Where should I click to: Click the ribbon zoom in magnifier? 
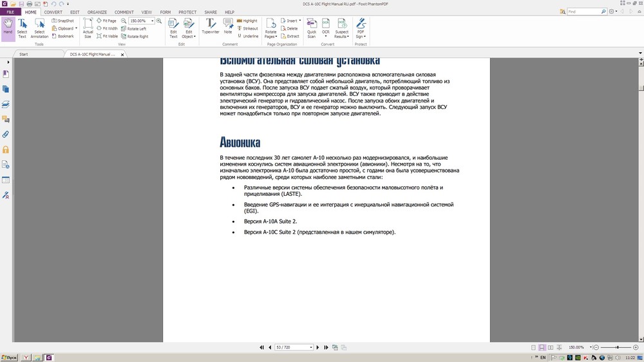tap(159, 21)
